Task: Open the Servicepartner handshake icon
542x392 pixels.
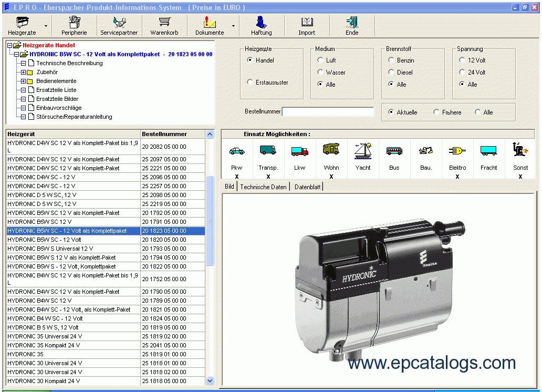Action: [119, 23]
